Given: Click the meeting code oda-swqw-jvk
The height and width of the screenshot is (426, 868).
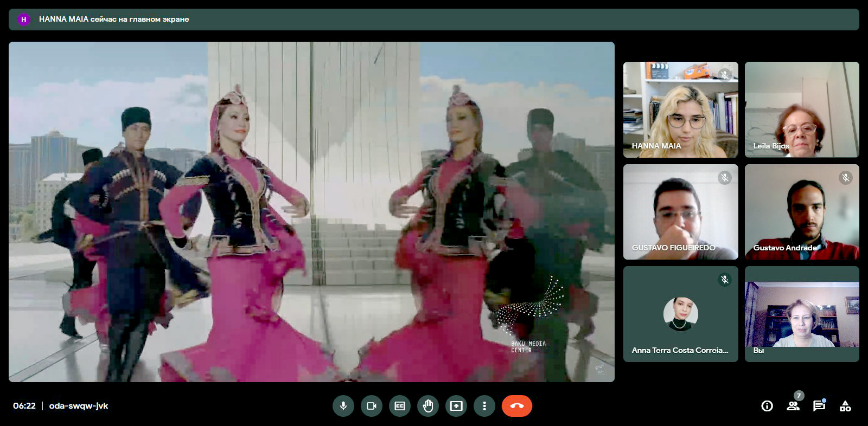Looking at the screenshot, I should 79,406.
